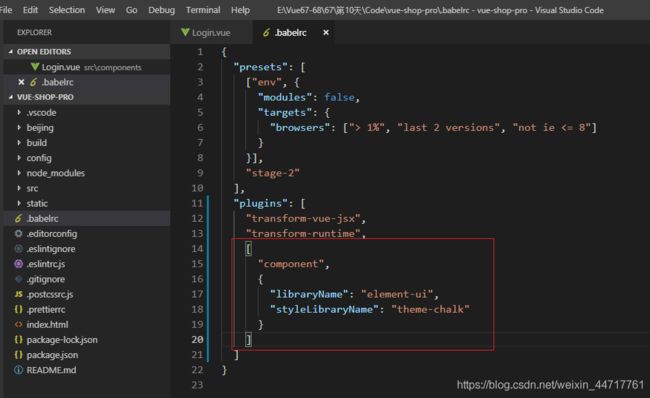Open the .postcssrc.js file
Image resolution: width=650 pixels, height=398 pixels.
[x=87, y=294]
